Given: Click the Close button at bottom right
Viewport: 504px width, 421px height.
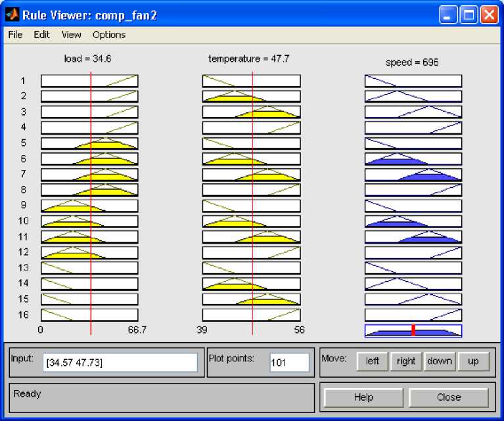Looking at the screenshot, I should (x=449, y=397).
